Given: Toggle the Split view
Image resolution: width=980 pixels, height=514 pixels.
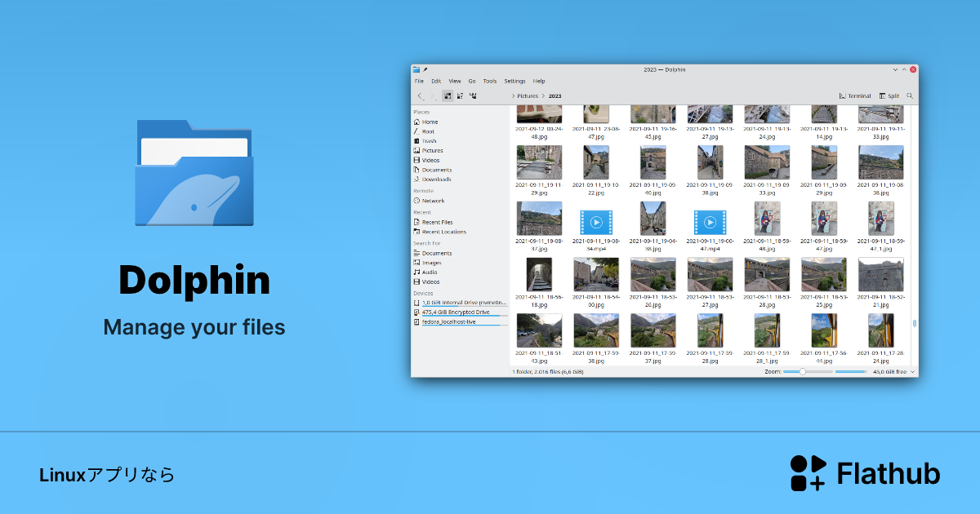Looking at the screenshot, I should point(889,95).
